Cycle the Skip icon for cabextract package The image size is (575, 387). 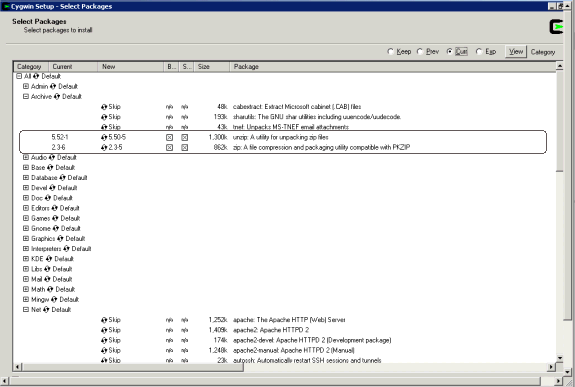(x=104, y=107)
